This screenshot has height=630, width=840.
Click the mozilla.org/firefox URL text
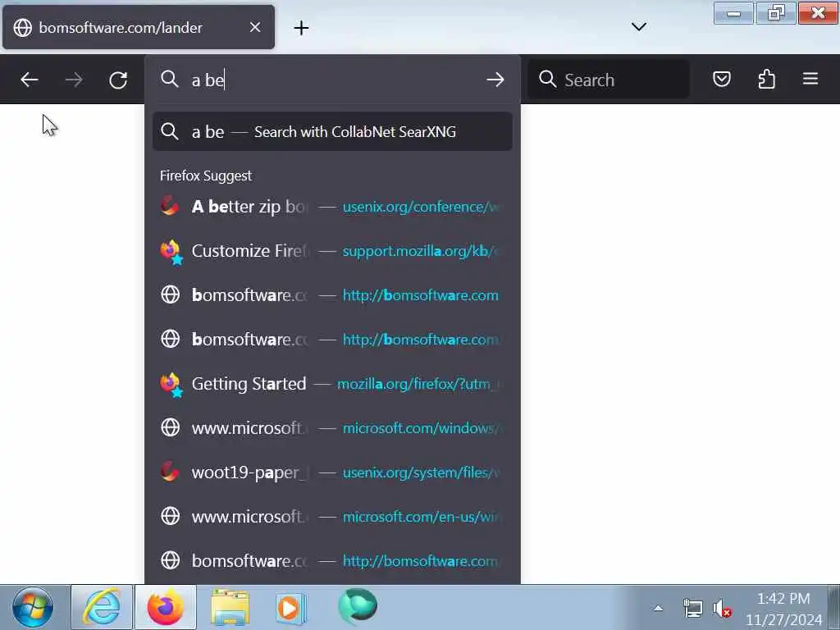point(419,384)
